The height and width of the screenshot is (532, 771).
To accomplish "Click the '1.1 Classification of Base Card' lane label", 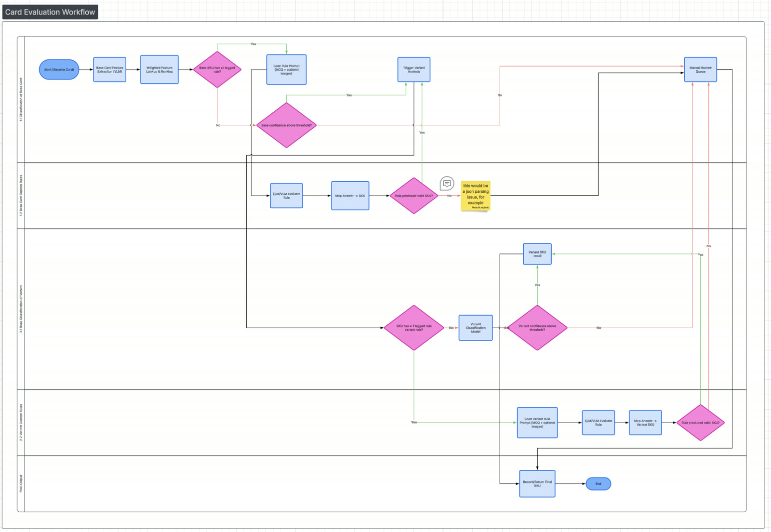I will click(21, 100).
